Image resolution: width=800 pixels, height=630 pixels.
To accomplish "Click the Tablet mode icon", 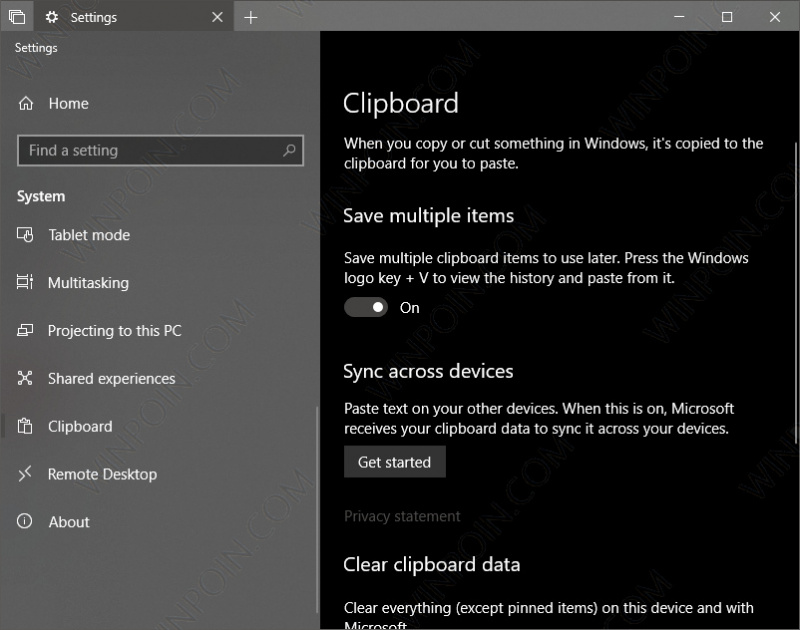I will 25,235.
